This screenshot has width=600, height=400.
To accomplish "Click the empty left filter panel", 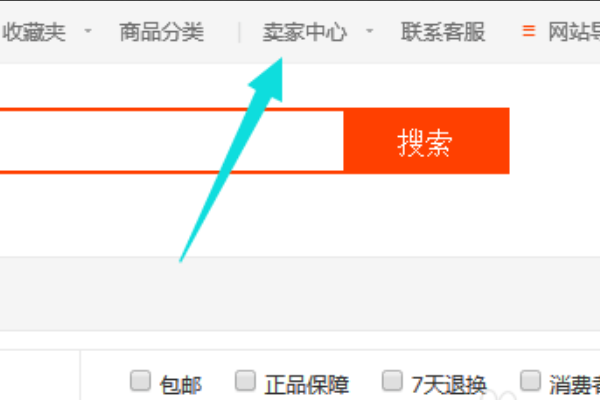I will [40, 375].
